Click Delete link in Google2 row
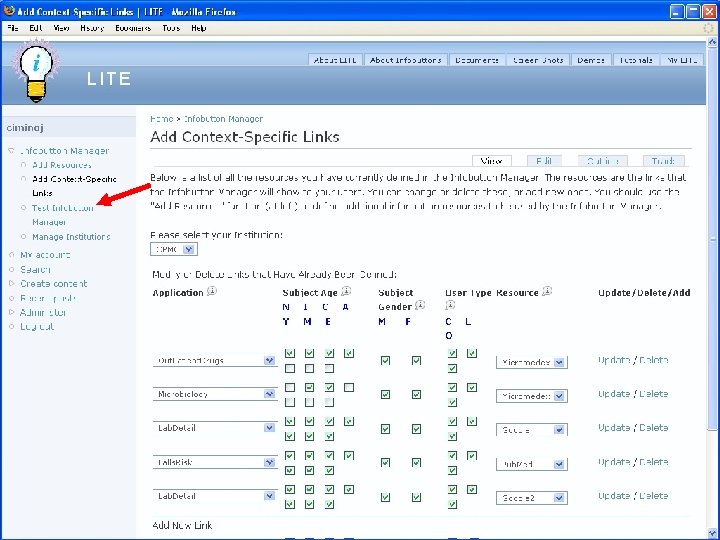720x540 pixels. (653, 496)
